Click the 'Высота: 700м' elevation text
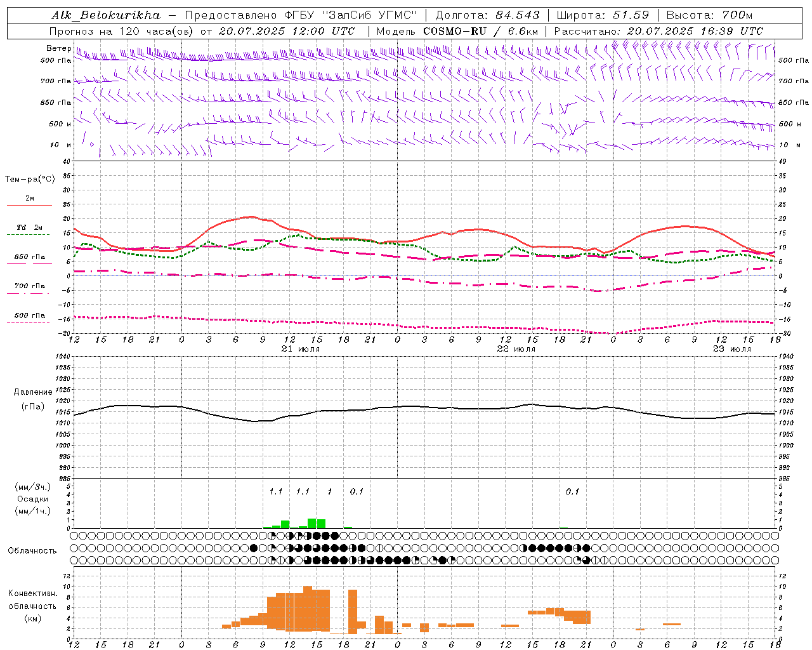 pos(710,15)
